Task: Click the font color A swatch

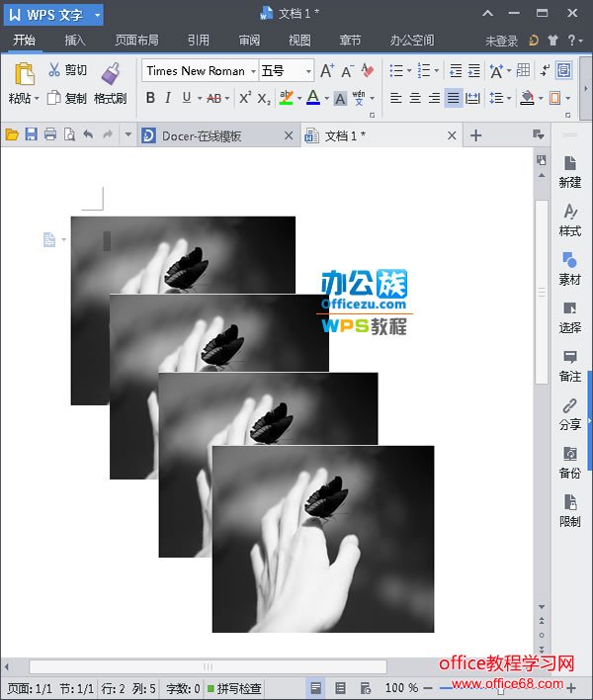Action: pyautogui.click(x=312, y=98)
